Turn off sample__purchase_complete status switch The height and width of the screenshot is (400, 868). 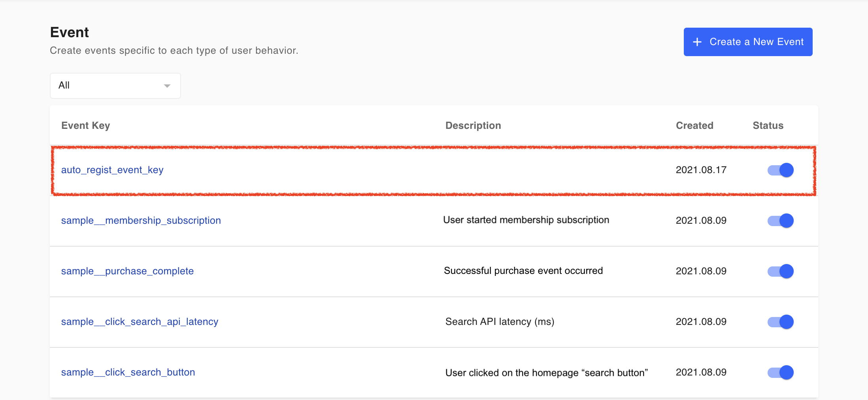pos(781,271)
